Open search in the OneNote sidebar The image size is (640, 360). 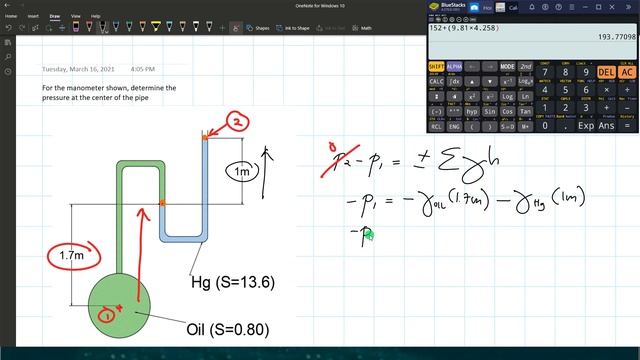(x=8, y=57)
